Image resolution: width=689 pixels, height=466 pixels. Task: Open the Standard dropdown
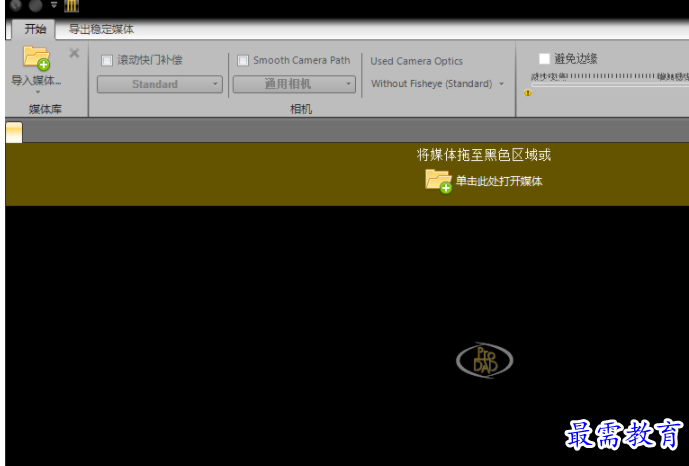(160, 84)
